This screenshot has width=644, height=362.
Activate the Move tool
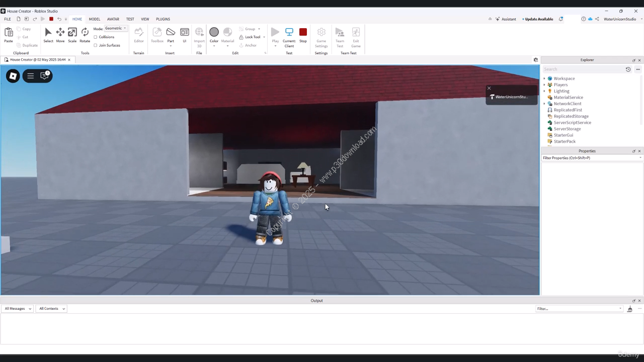60,32
